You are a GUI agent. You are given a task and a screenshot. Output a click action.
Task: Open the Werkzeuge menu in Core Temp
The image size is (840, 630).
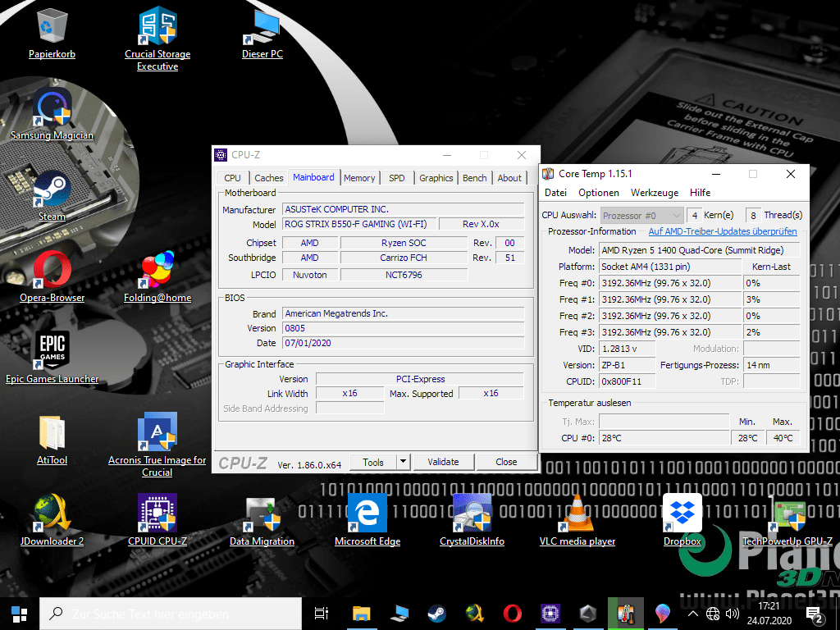(654, 192)
